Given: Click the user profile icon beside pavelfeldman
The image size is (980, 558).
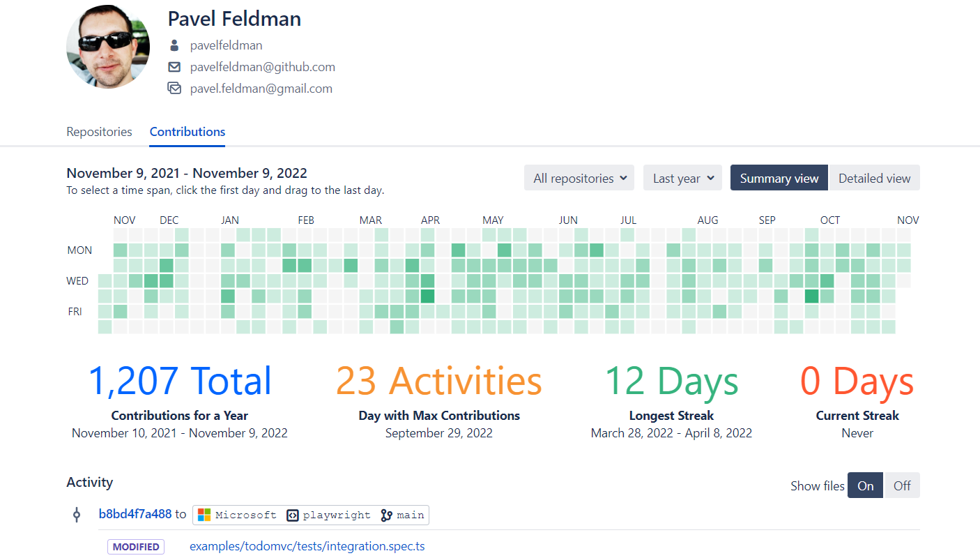Looking at the screenshot, I should tap(174, 46).
